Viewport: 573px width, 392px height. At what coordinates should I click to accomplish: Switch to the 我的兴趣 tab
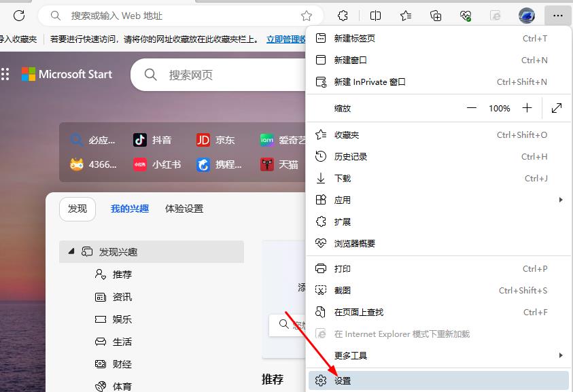click(x=130, y=209)
